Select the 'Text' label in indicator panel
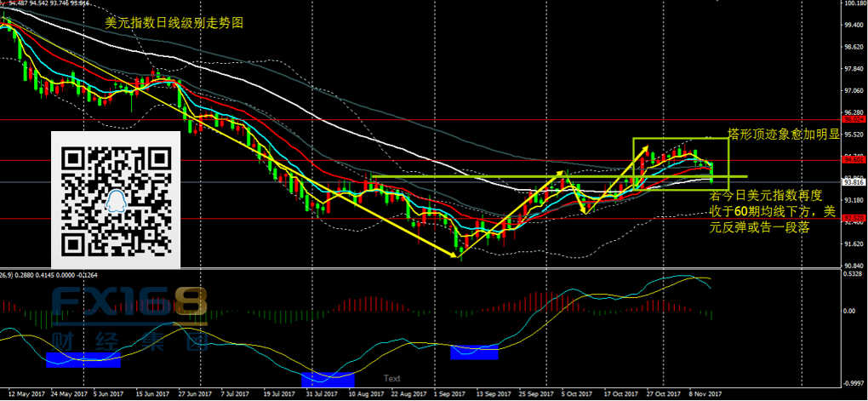 point(391,378)
